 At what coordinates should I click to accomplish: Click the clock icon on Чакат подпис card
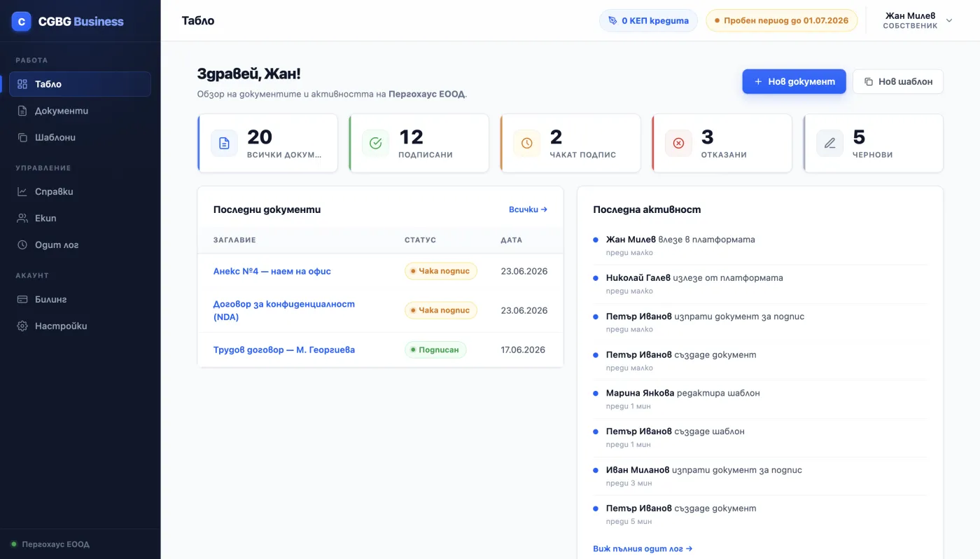526,143
